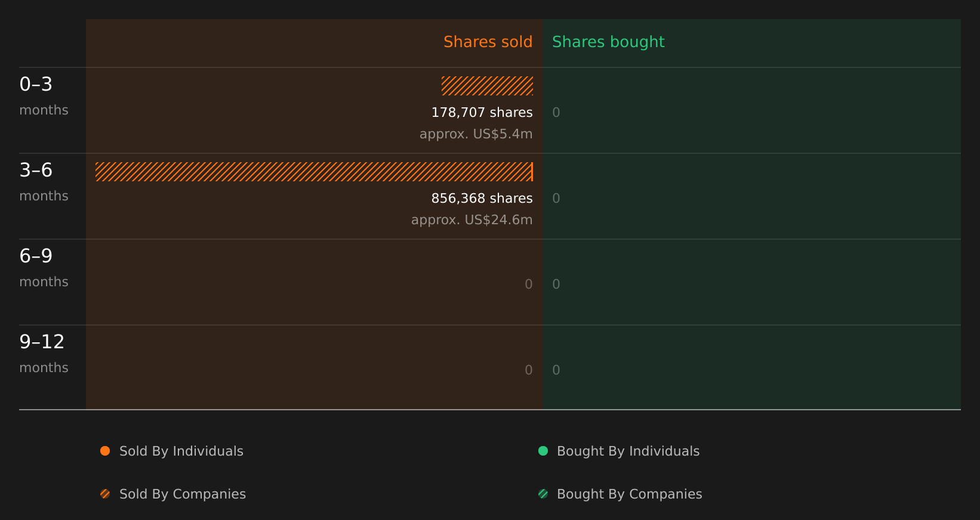Click the '9–12' months row label

(42, 342)
